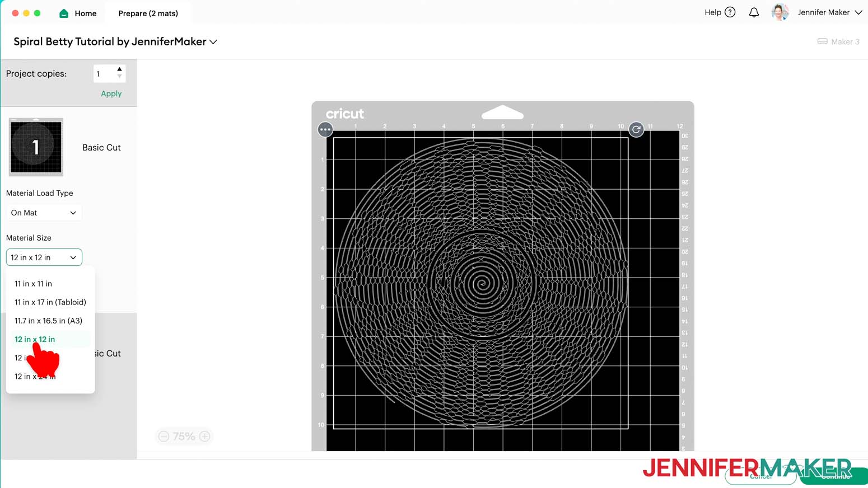Click the 75% zoom level text
The image size is (868, 488).
184,437
